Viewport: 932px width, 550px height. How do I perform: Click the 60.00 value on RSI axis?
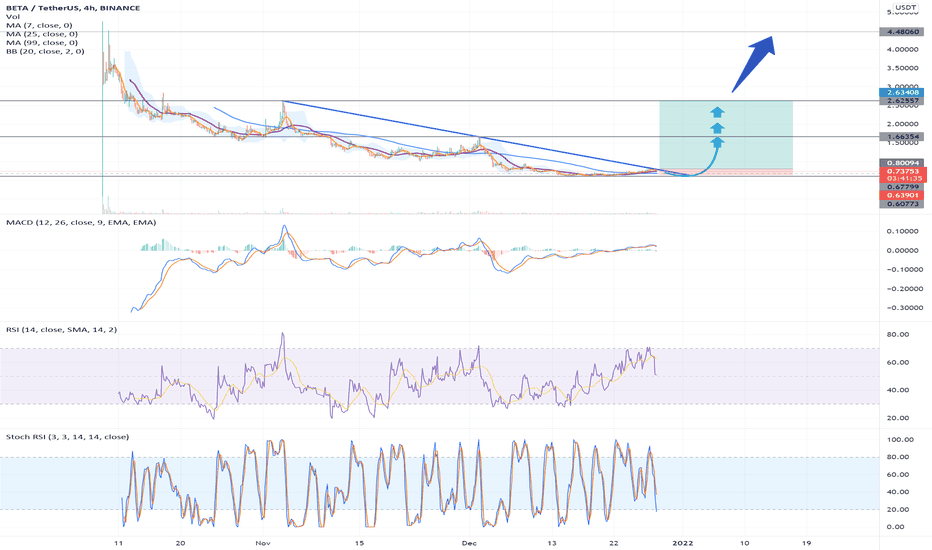[x=898, y=362]
